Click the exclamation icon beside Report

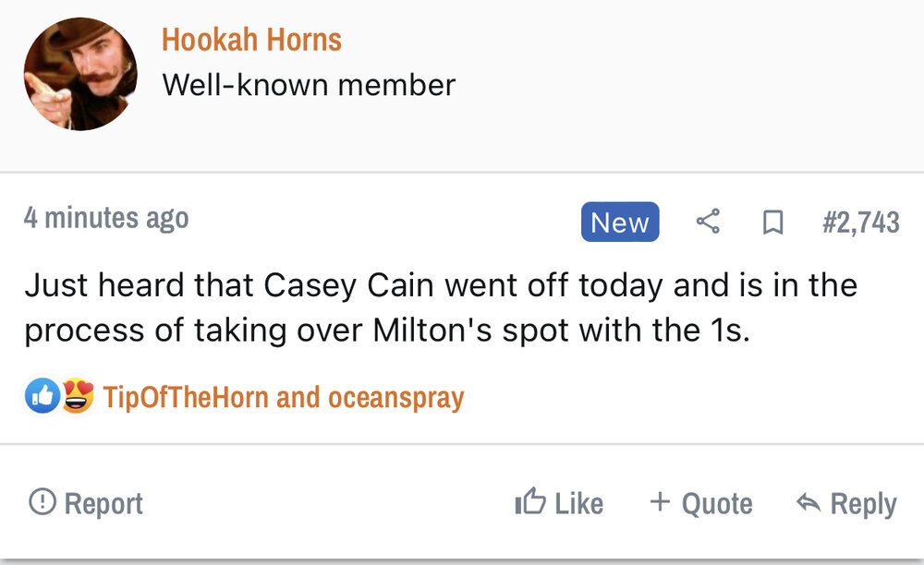42,502
